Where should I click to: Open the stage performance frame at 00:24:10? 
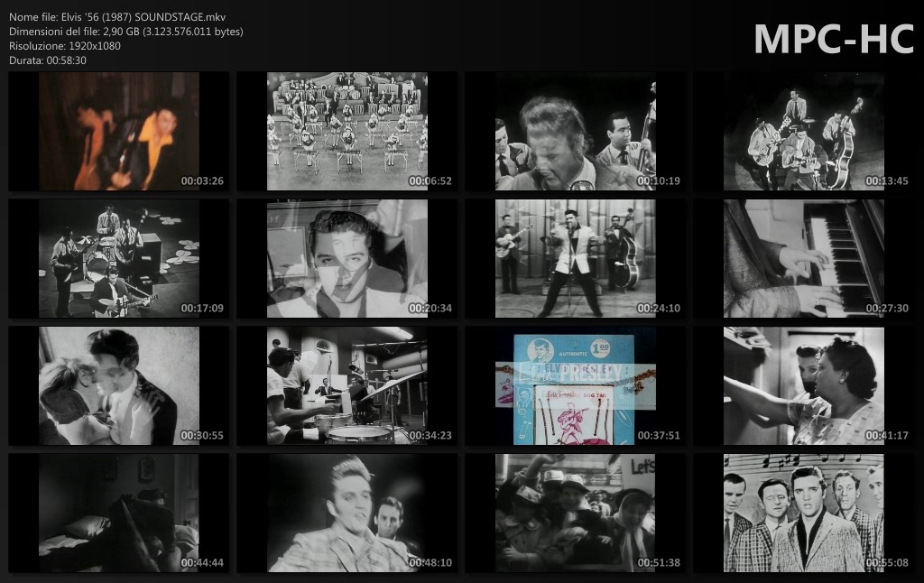point(575,259)
